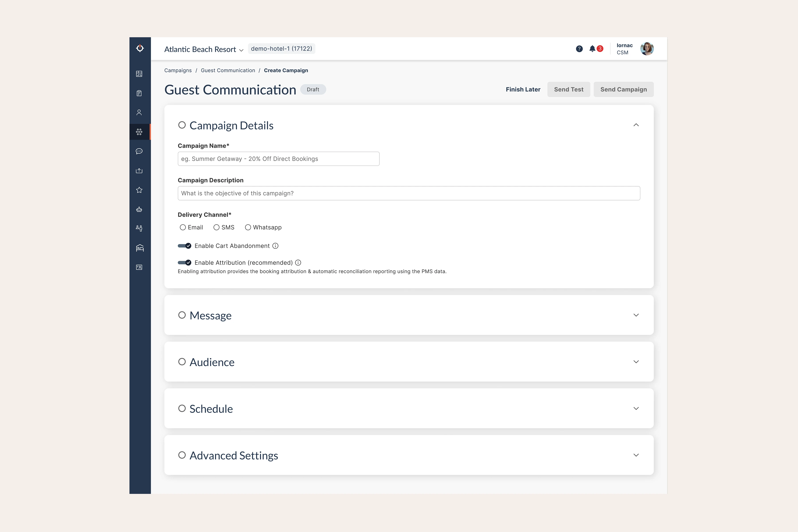
Task: Click the Send Campaign button
Action: click(x=623, y=89)
